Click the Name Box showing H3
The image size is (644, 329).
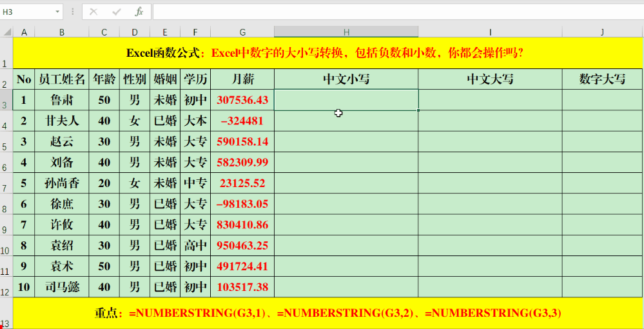(x=27, y=12)
